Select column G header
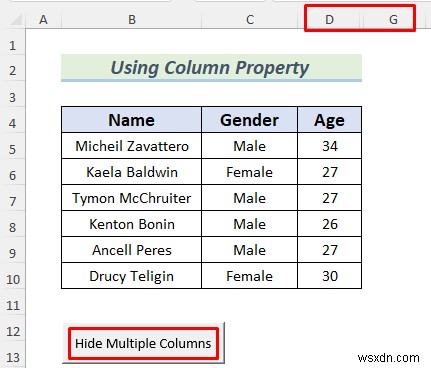 coord(393,20)
